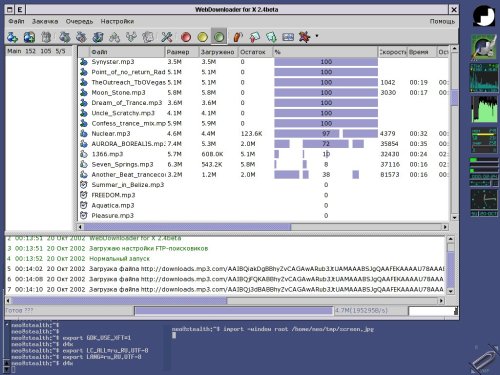Click the Время column header
The height and width of the screenshot is (375, 500).
coord(422,52)
